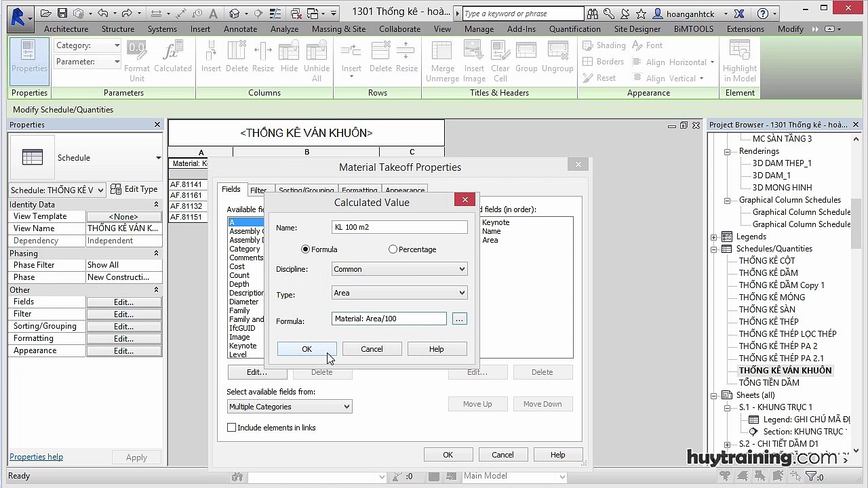Switch to the Fields tab

(231, 190)
